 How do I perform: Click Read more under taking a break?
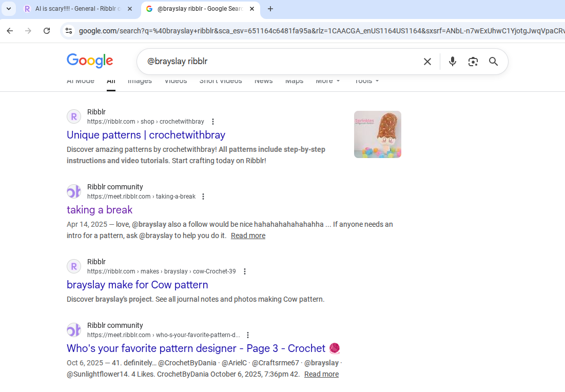point(248,236)
